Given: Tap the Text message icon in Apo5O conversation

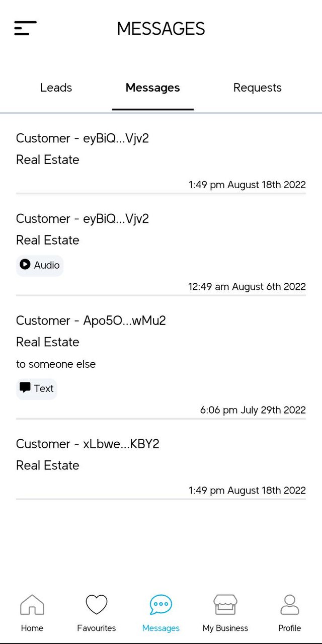Looking at the screenshot, I should pos(25,388).
